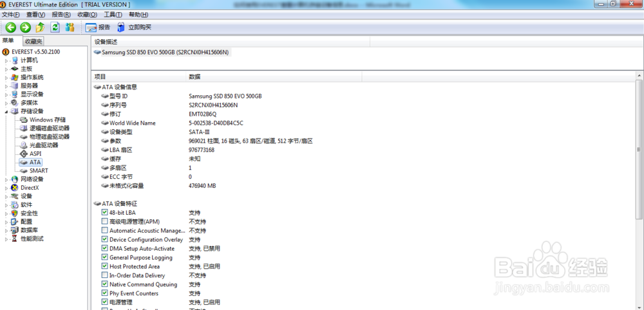The height and width of the screenshot is (310, 644).
Task: Expand the DirectX tree node arrow
Action: (6, 188)
